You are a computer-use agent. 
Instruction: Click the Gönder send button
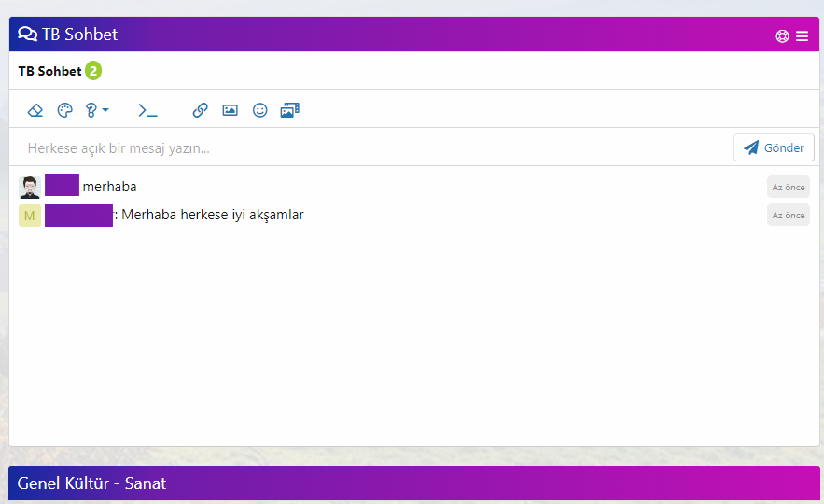click(775, 147)
